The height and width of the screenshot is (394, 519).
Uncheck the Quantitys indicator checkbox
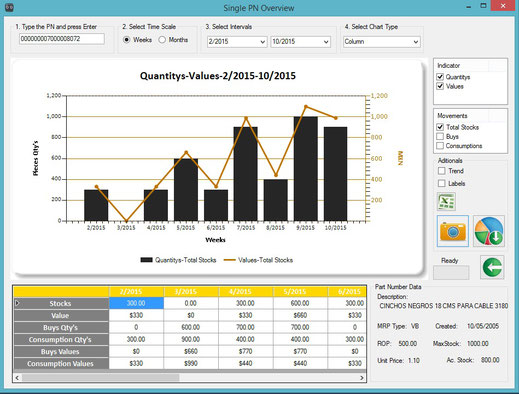(440, 77)
